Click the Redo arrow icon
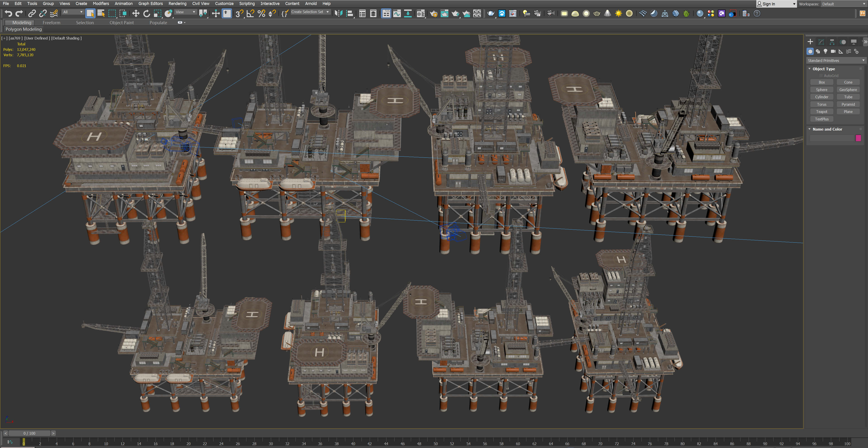Screen dimensions: 868x448 (19, 14)
